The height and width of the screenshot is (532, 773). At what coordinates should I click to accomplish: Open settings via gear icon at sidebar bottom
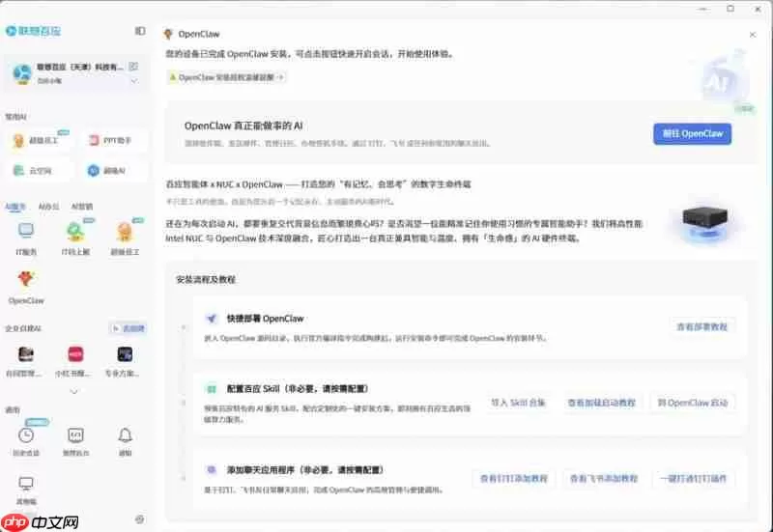(140, 519)
